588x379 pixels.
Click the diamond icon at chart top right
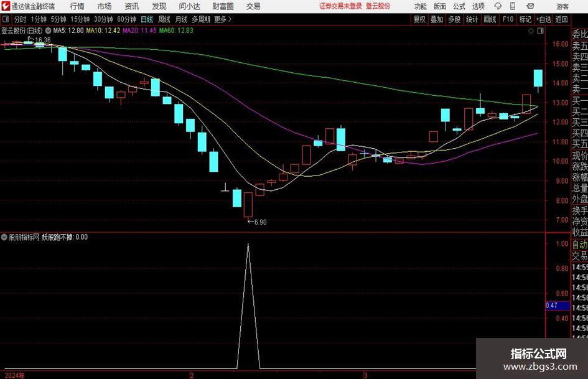click(531, 31)
